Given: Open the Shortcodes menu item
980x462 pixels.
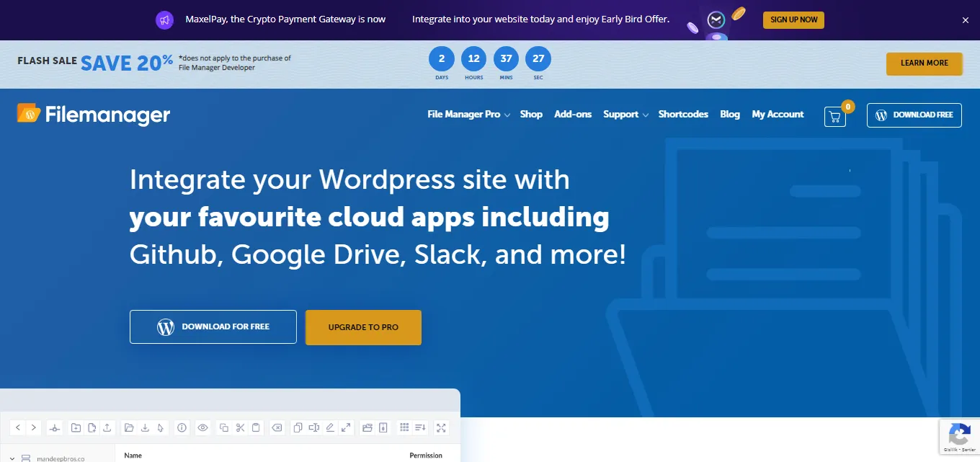Looking at the screenshot, I should 683,115.
